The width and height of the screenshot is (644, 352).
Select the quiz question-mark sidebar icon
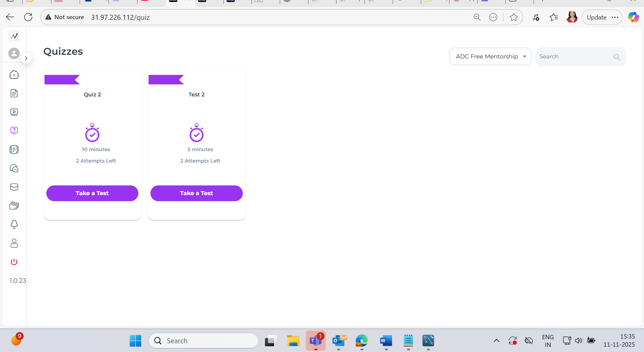[x=14, y=131]
